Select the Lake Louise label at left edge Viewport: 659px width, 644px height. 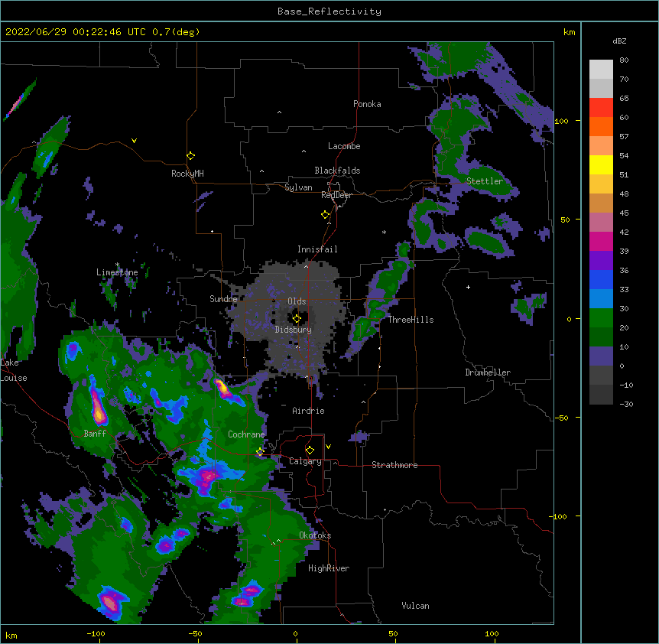(x=13, y=370)
